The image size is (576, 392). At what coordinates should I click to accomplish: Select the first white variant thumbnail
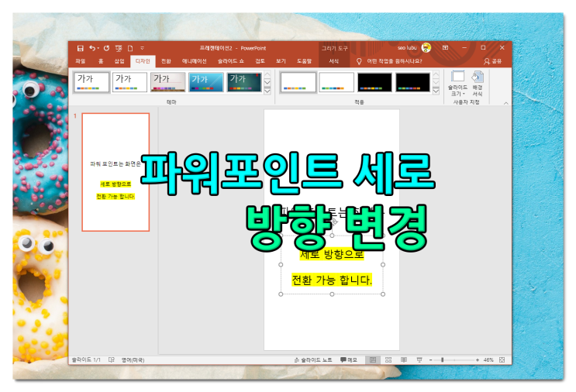(298, 82)
